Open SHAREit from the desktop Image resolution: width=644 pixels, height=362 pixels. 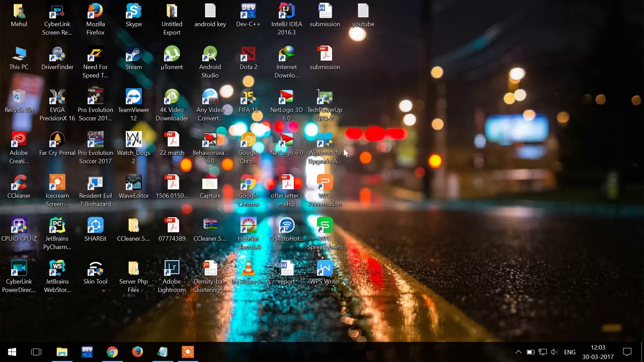coord(95,230)
